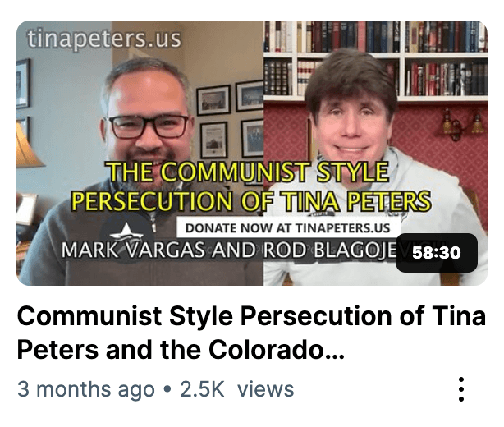Click the star logo in the thumbnail
Image resolution: width=504 pixels, height=427 pixels.
126,232
